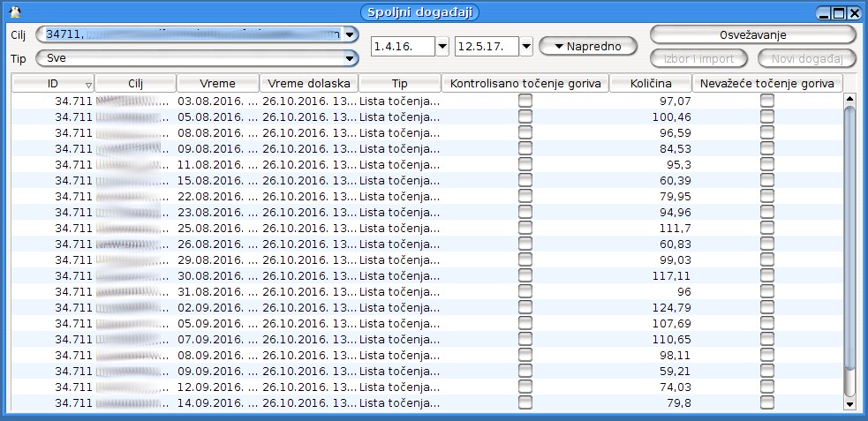
Task: Click the Vreme dolaska column header
Action: point(309,83)
